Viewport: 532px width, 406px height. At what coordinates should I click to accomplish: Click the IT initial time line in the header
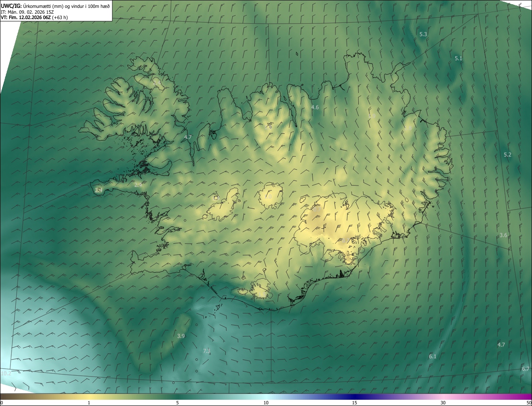(27, 12)
